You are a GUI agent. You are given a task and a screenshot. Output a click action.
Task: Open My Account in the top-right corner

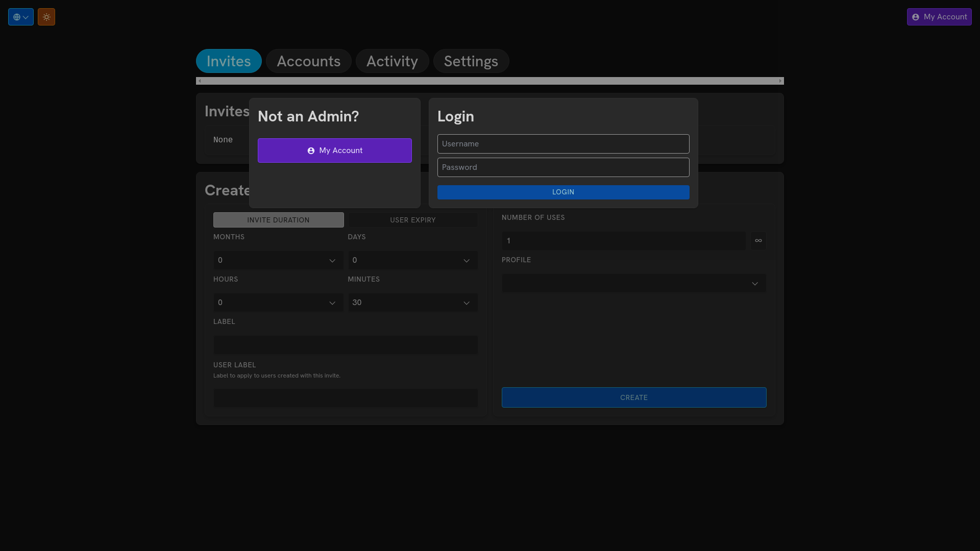click(x=939, y=17)
